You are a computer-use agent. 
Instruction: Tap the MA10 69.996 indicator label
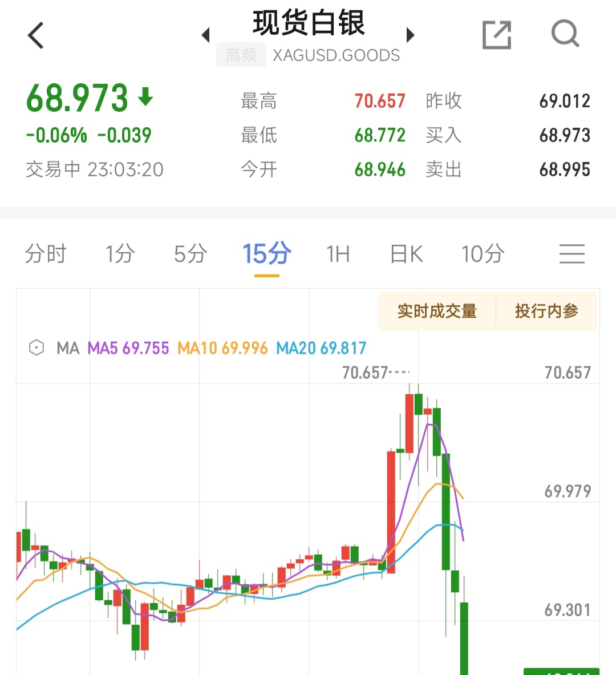tap(222, 348)
